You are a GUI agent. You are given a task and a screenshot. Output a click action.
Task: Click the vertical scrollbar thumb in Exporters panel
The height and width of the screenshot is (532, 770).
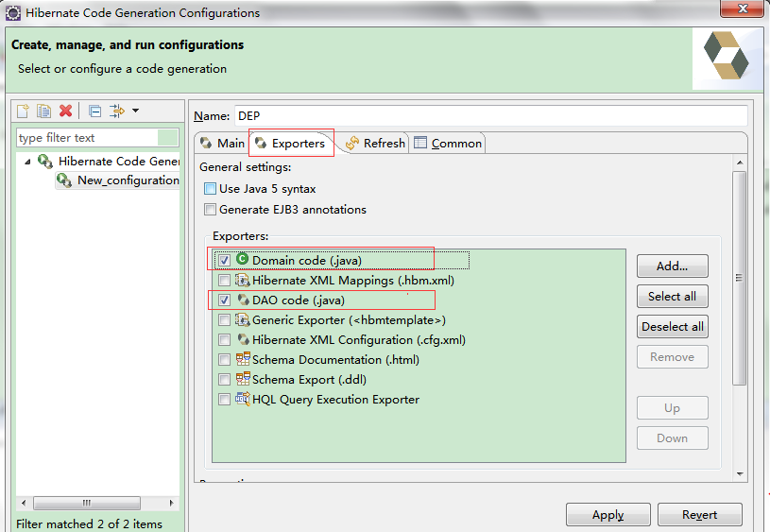740,278
